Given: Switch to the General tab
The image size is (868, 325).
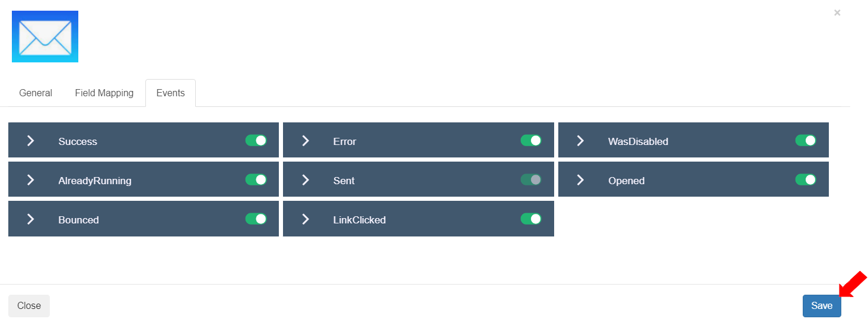Looking at the screenshot, I should [36, 93].
